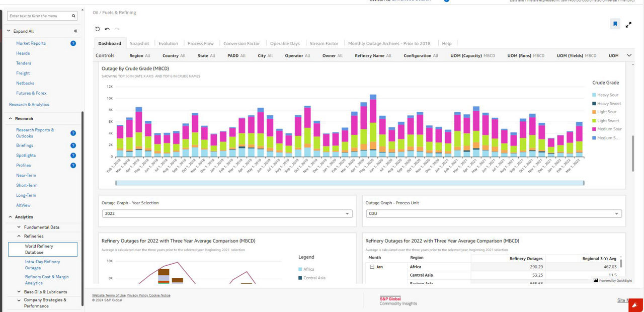
Task: Click the fullscreen expand arrows icon
Action: click(x=628, y=25)
